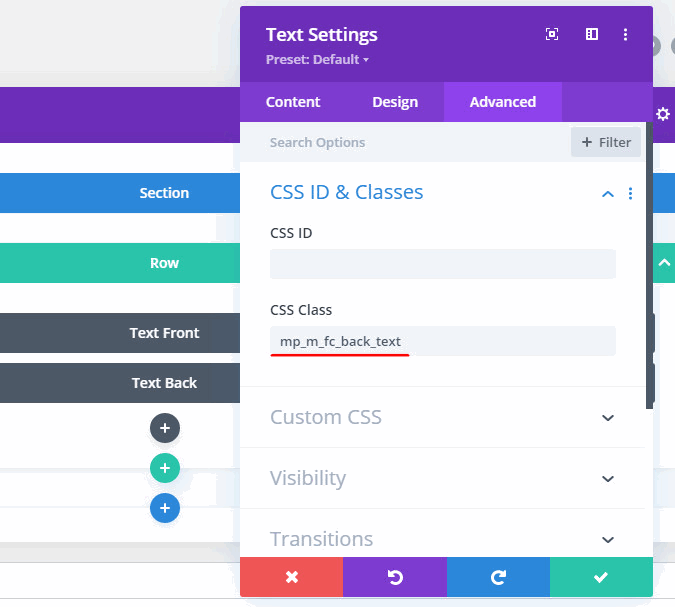675x607 pixels.
Task: Click the red discard changes X button
Action: (291, 577)
